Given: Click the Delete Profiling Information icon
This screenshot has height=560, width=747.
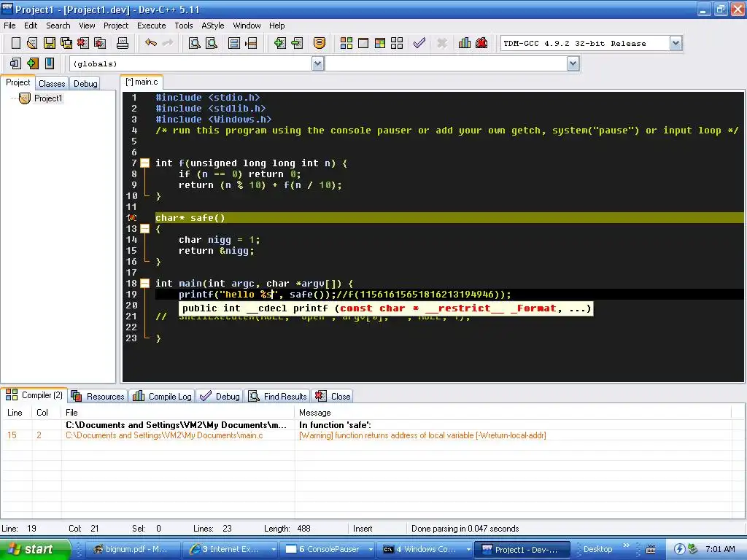Looking at the screenshot, I should pyautogui.click(x=481, y=43).
